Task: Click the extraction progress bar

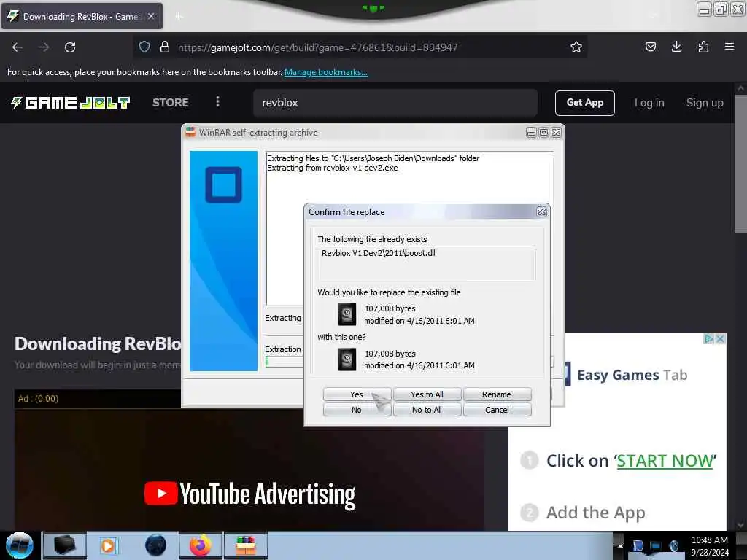Action: click(285, 362)
